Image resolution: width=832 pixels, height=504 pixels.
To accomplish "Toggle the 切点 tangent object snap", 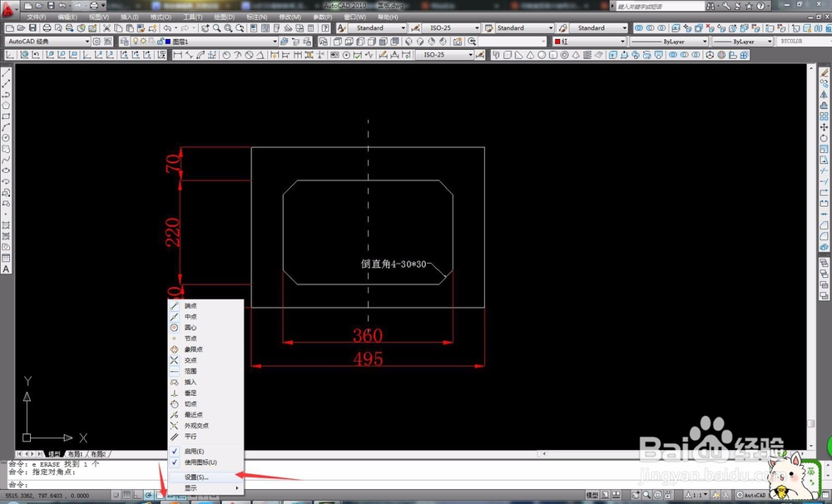I will (x=206, y=403).
